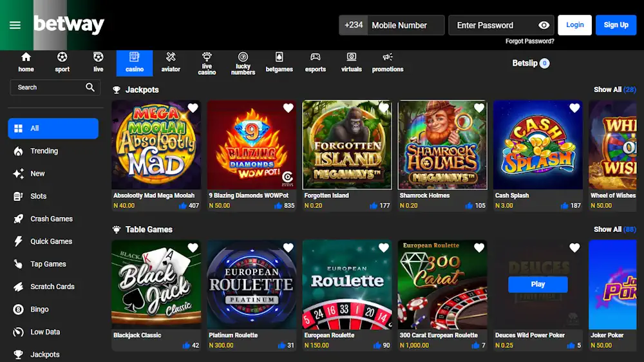The height and width of the screenshot is (362, 644).
Task: Favorite Shamrock Holmes game
Action: coord(479,108)
